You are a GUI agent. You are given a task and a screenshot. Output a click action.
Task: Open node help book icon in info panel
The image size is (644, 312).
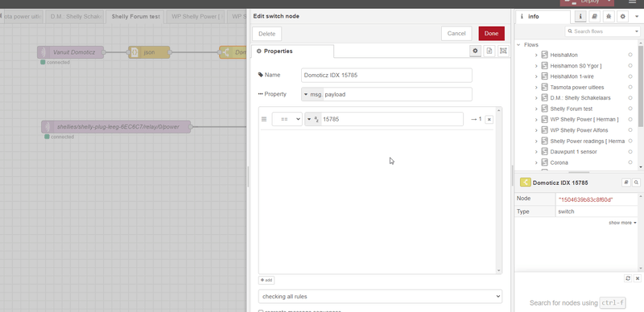[x=626, y=183]
